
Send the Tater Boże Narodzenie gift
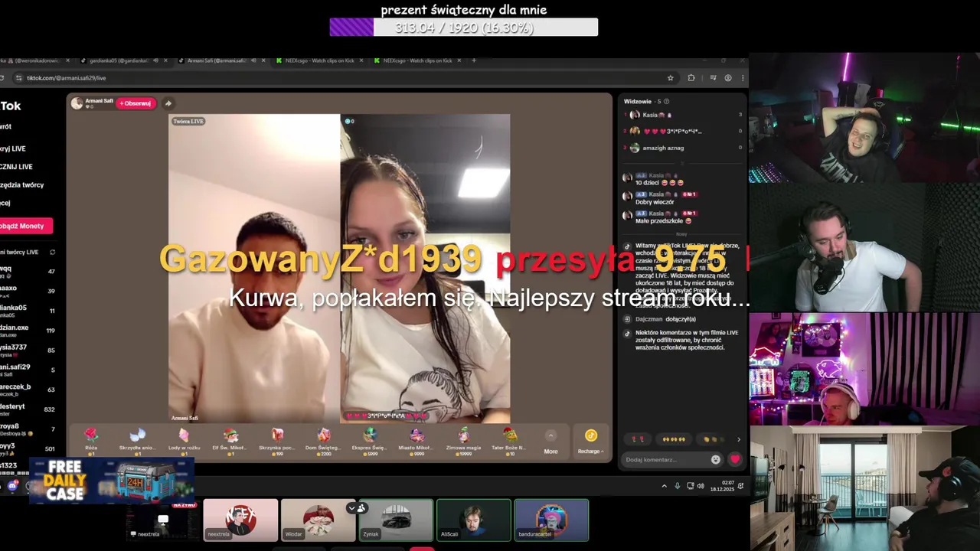point(511,441)
